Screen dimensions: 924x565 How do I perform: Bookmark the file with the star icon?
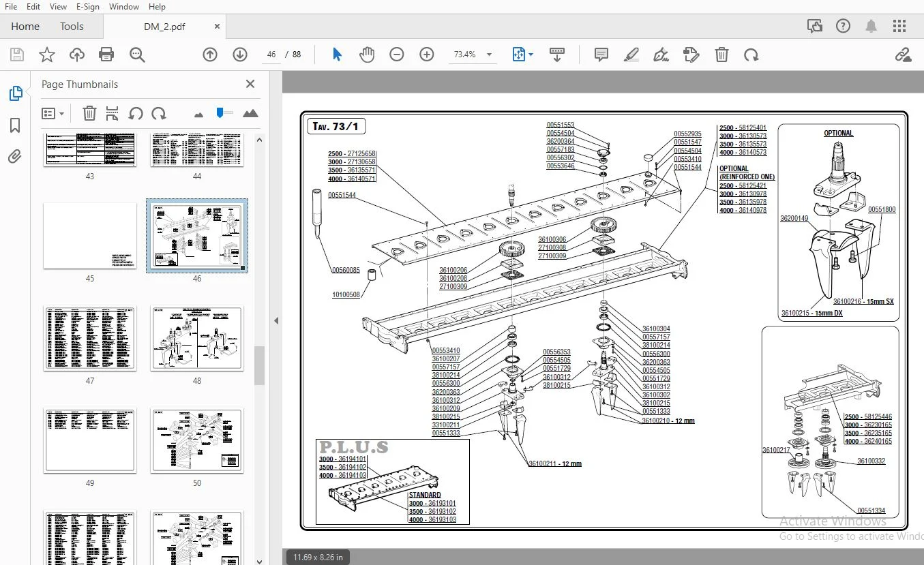pos(46,55)
